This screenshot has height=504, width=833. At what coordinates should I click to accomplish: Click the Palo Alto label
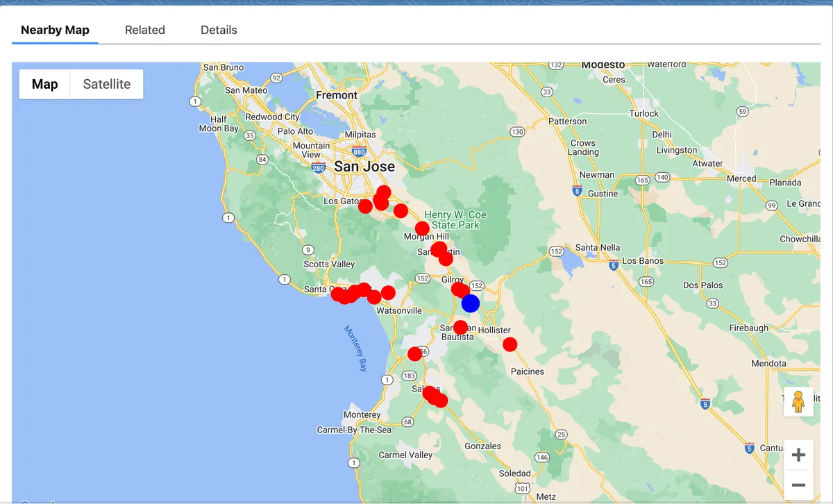(x=296, y=131)
